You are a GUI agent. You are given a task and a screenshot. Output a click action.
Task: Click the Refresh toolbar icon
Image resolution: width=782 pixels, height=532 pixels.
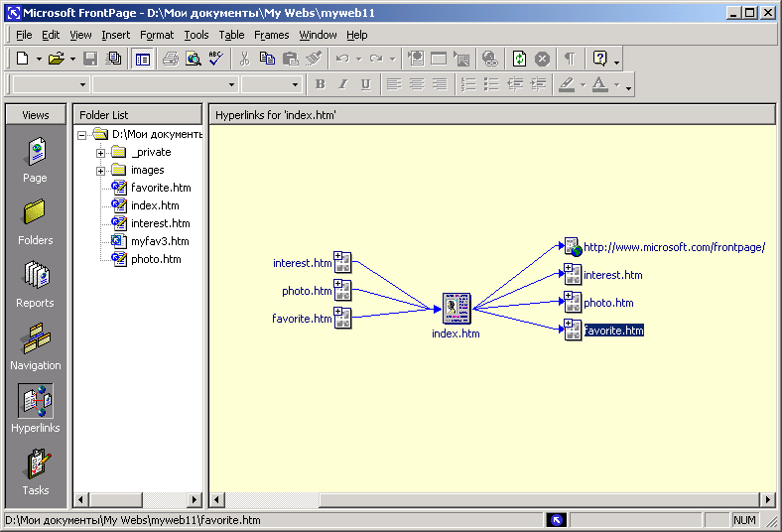click(519, 59)
